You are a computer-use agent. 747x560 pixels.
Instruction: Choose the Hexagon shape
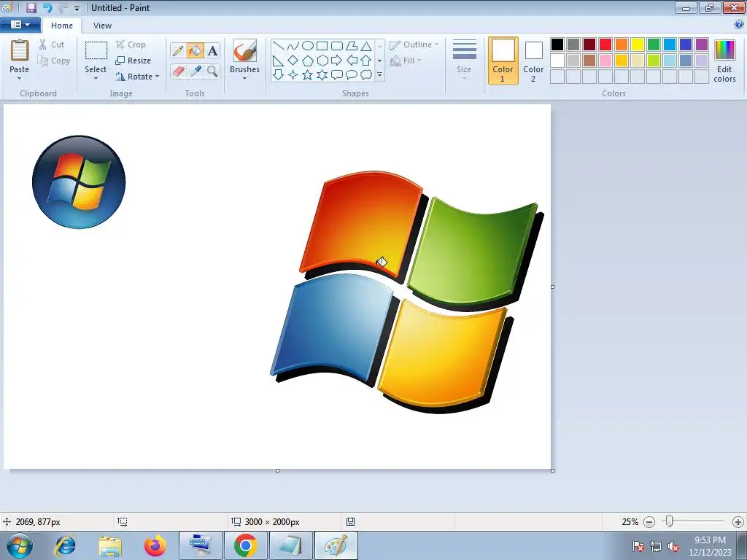click(322, 61)
